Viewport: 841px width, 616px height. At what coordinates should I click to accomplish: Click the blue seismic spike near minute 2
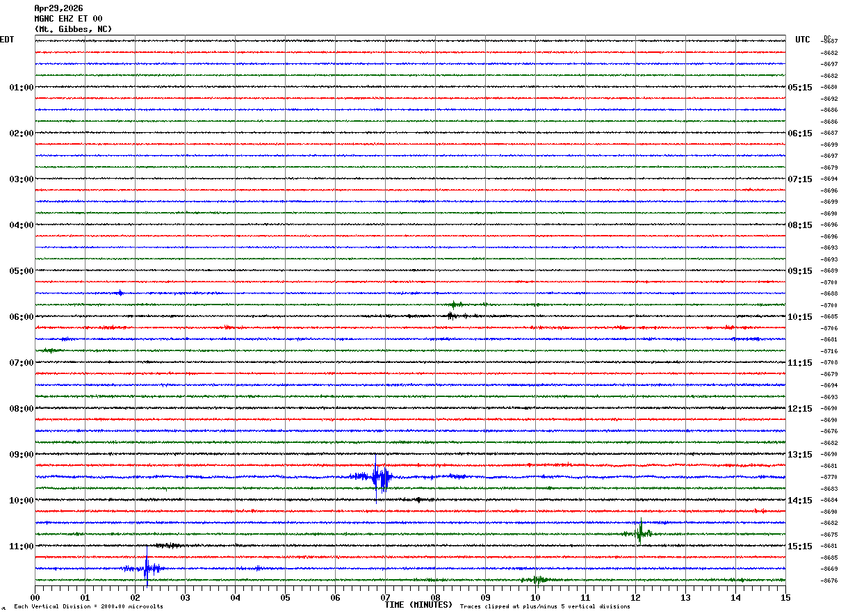tap(147, 568)
